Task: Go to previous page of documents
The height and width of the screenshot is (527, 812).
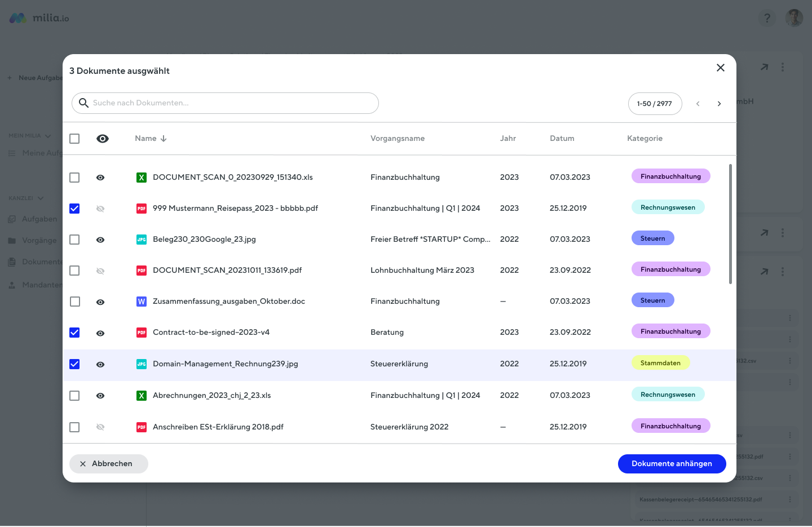Action: click(698, 104)
